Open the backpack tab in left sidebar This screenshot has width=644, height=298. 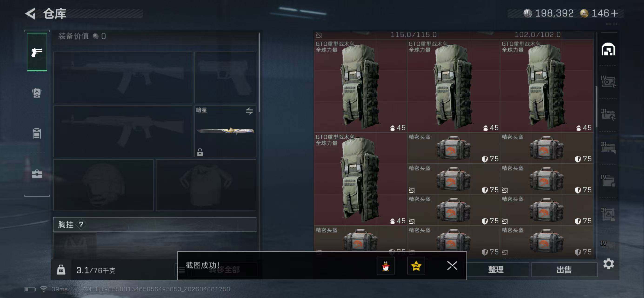click(37, 93)
